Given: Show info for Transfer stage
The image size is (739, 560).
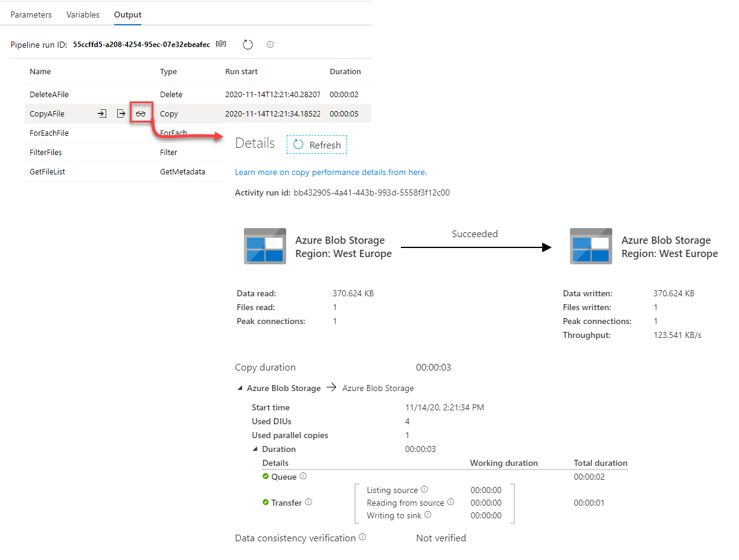Looking at the screenshot, I should (309, 502).
